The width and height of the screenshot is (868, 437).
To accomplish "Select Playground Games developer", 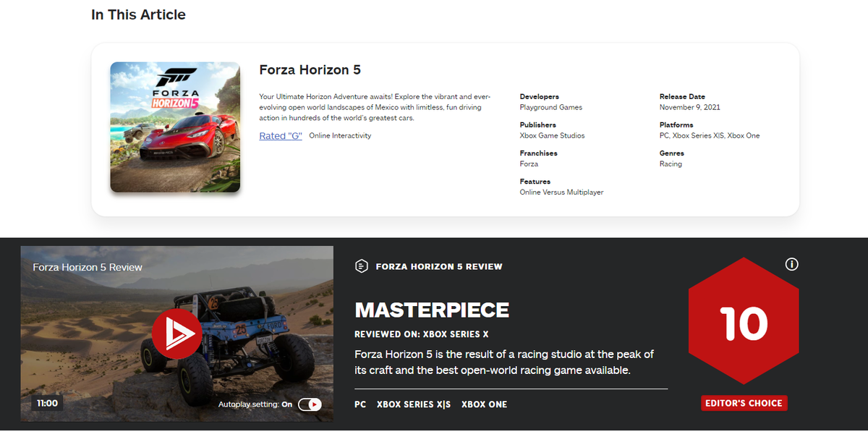I will tap(550, 107).
